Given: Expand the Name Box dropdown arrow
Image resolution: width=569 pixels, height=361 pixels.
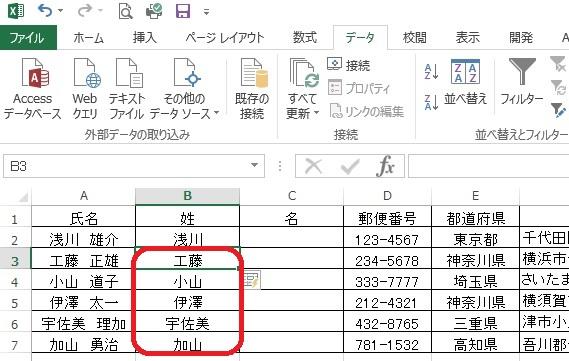Looking at the screenshot, I should click(x=254, y=166).
